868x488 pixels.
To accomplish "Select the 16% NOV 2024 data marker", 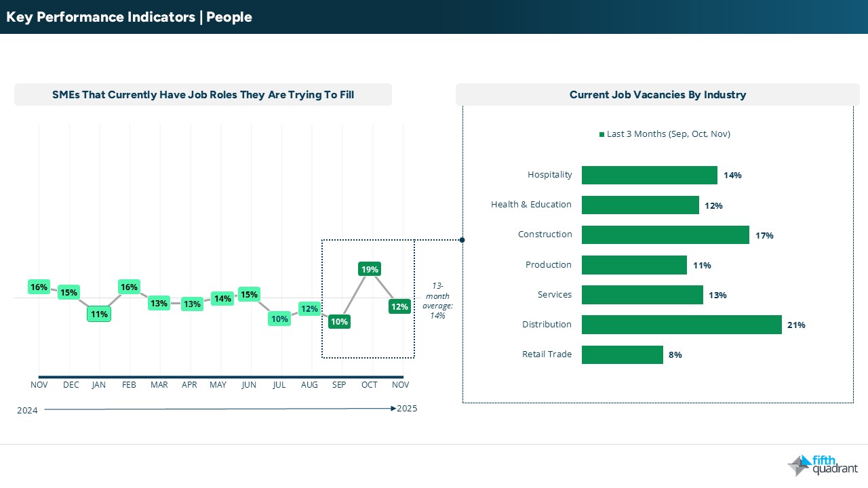I will tap(39, 287).
